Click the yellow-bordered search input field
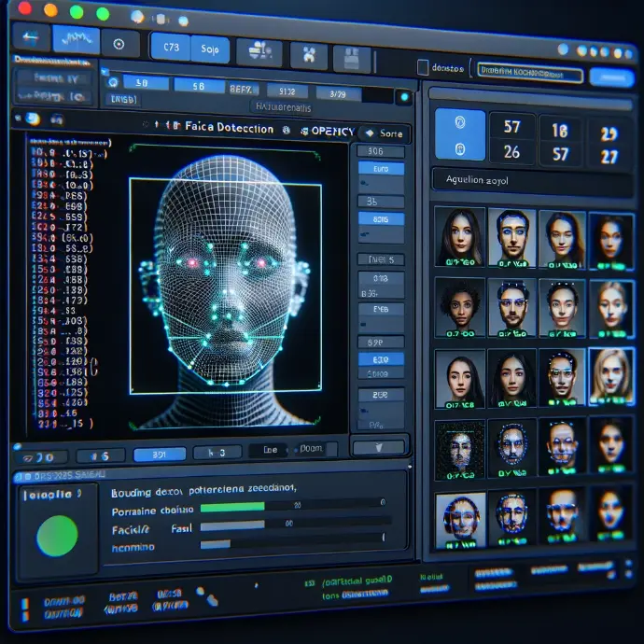The height and width of the screenshot is (644, 644). pos(530,74)
